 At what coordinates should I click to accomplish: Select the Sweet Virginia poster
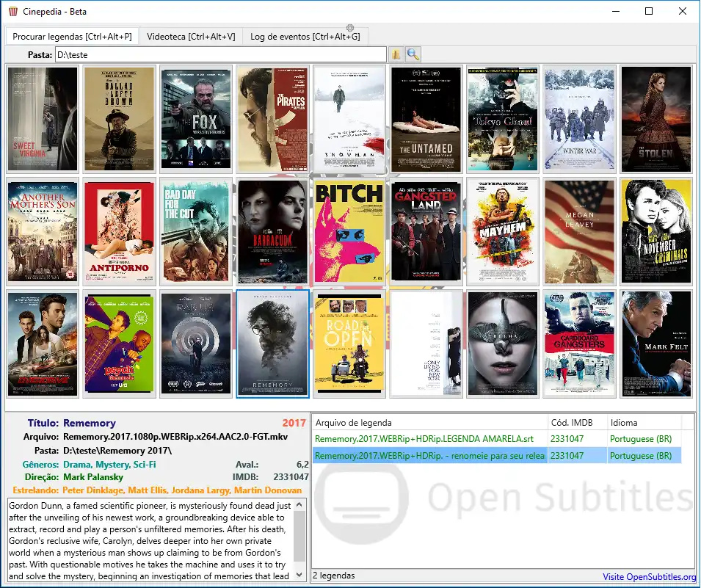point(43,119)
